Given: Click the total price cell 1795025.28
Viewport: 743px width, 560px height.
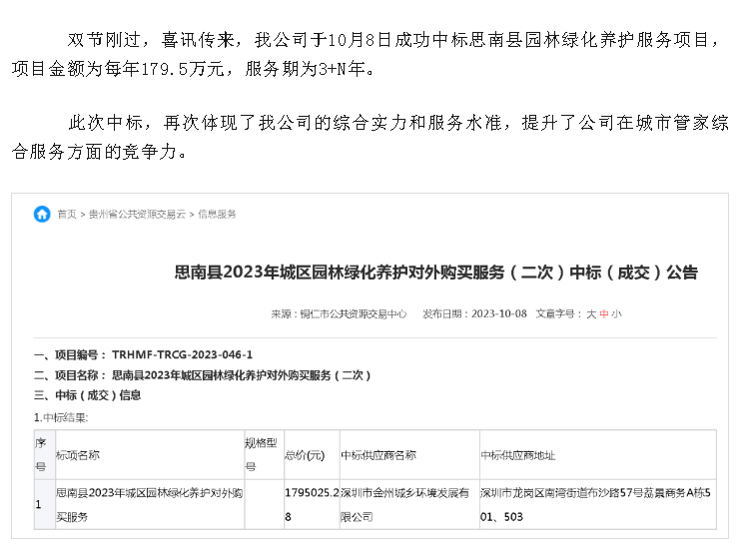Looking at the screenshot, I should tap(310, 504).
